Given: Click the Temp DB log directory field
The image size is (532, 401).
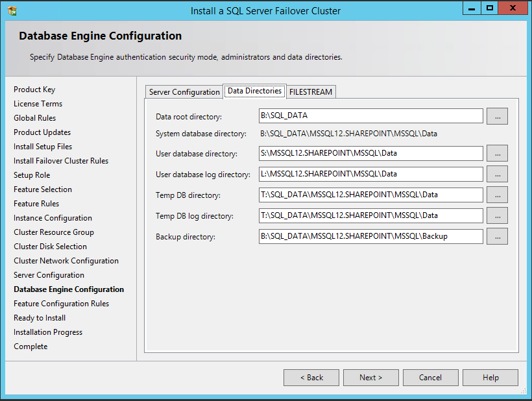Looking at the screenshot, I should (x=371, y=215).
